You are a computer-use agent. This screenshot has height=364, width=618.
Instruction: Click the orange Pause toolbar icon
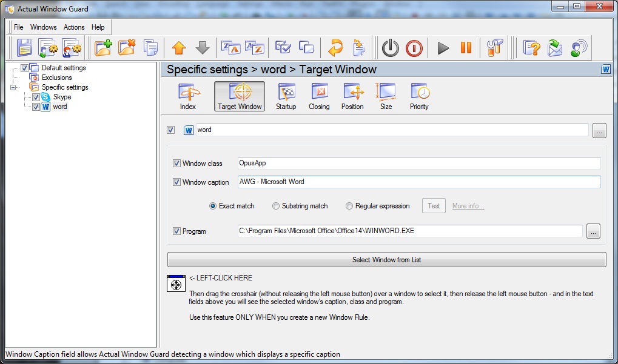coord(466,48)
